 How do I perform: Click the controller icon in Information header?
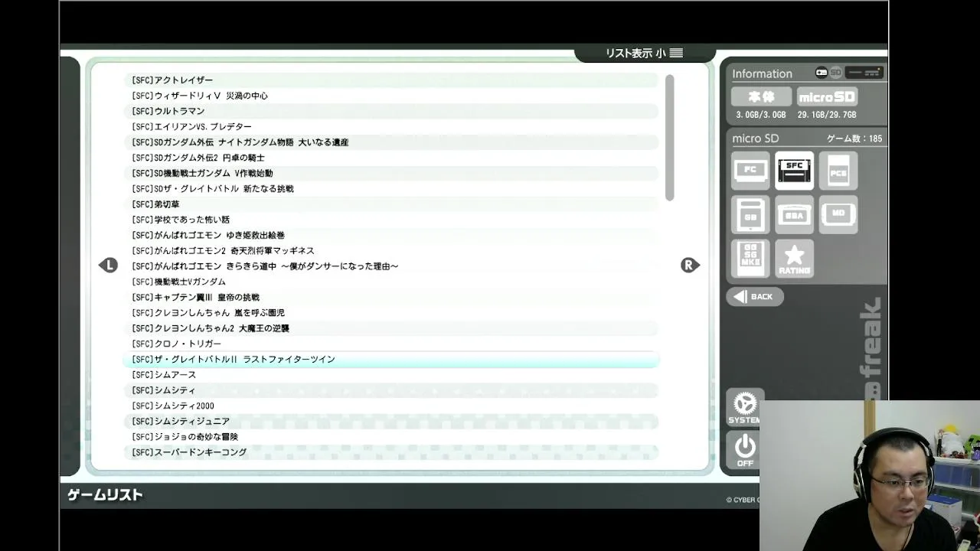(x=821, y=73)
